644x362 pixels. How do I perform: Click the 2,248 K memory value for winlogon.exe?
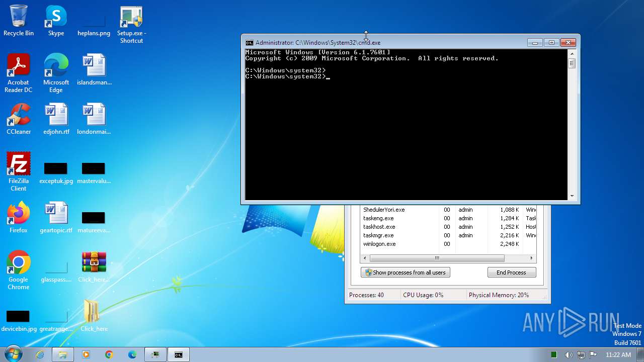[x=509, y=244]
